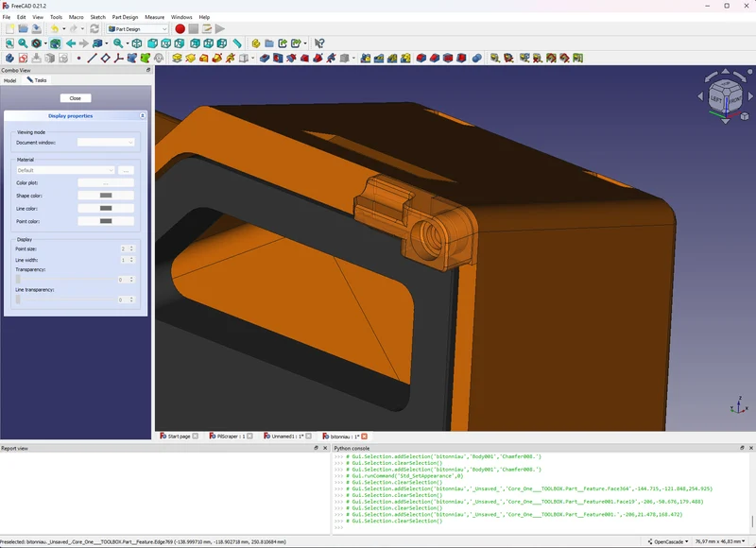The image size is (756, 548).
Task: Click the Shape color swatch
Action: pyautogui.click(x=106, y=196)
